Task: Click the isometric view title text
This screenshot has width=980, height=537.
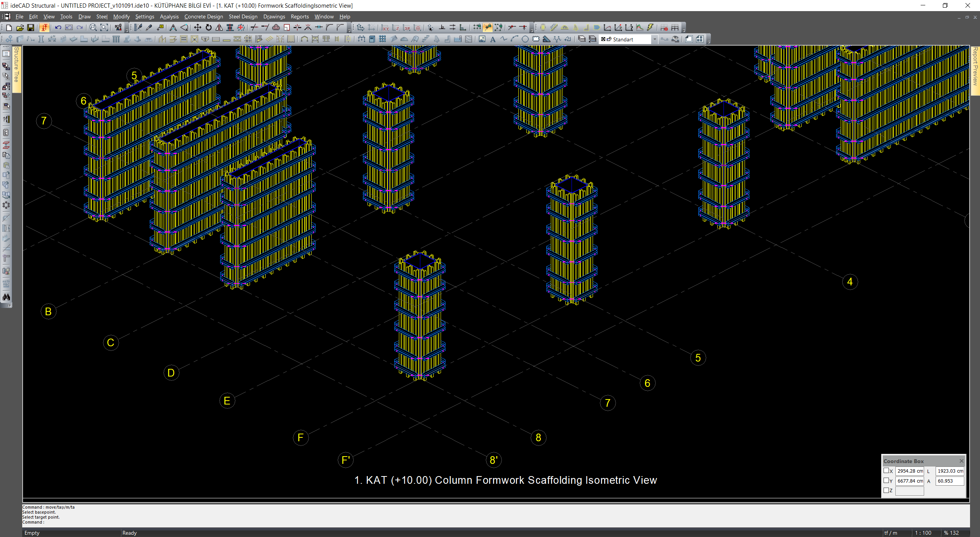Action: point(505,480)
